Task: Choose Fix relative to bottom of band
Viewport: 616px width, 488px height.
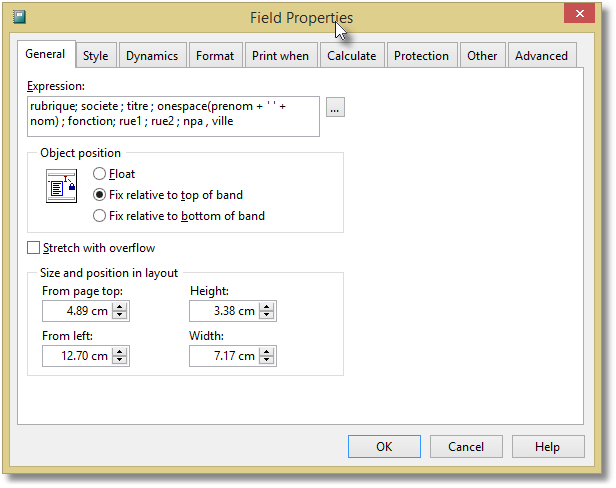Action: pyautogui.click(x=99, y=215)
